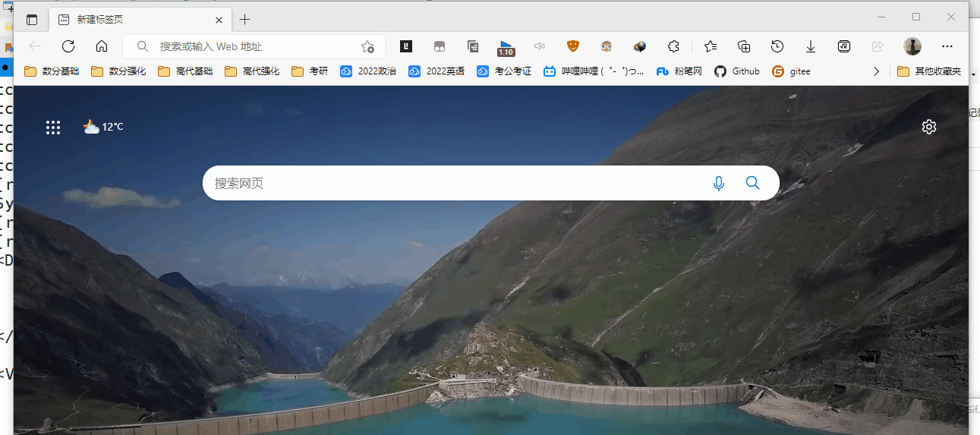Open the Github bookmark link
Screen dimensions: 980x435
coord(737,71)
